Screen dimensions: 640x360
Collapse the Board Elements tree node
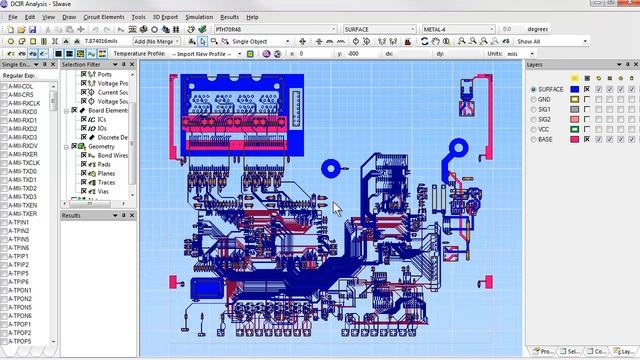tap(66, 111)
